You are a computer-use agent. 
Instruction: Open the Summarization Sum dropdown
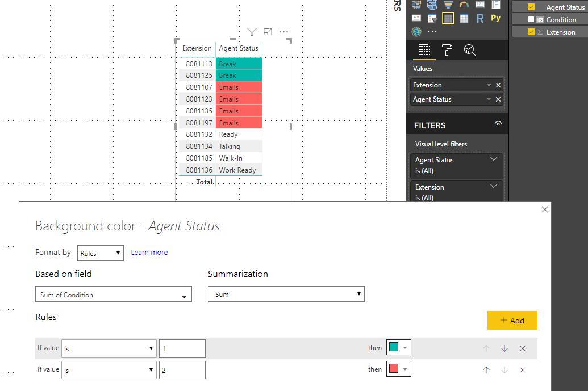pos(286,294)
